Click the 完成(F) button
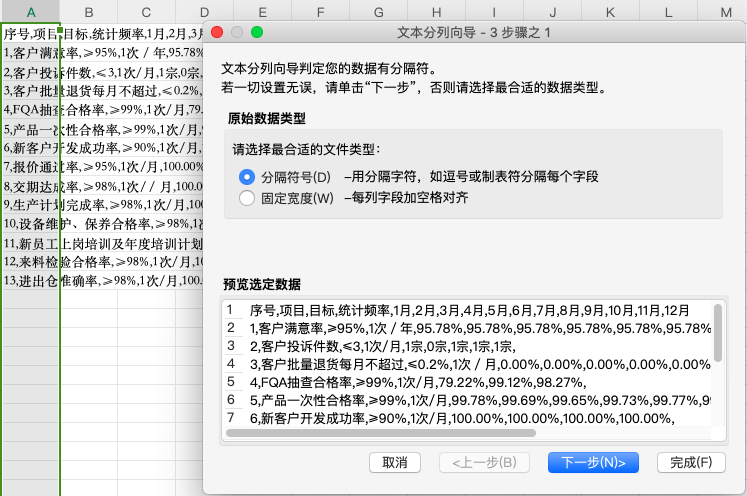This screenshot has height=496, width=747. click(691, 462)
